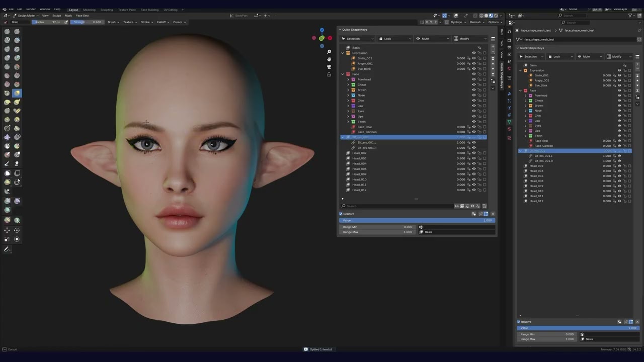Image resolution: width=644 pixels, height=362 pixels.
Task: Click Range Max field in viewport panel
Action: click(x=378, y=232)
